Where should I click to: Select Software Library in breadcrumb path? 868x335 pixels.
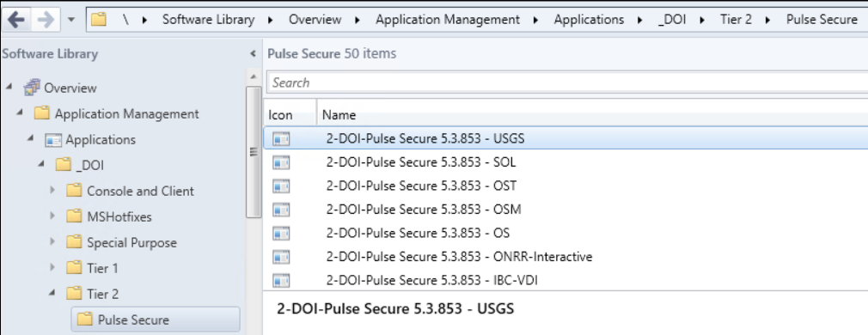(x=208, y=20)
